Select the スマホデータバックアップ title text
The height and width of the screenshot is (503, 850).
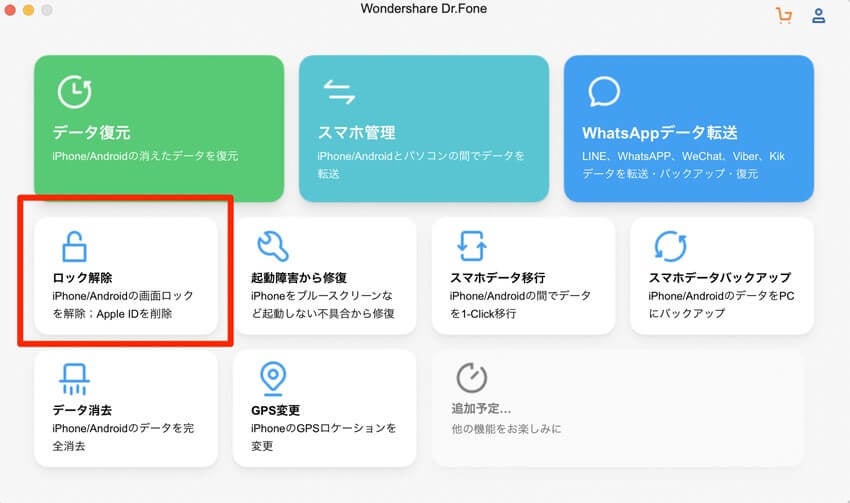(x=720, y=278)
